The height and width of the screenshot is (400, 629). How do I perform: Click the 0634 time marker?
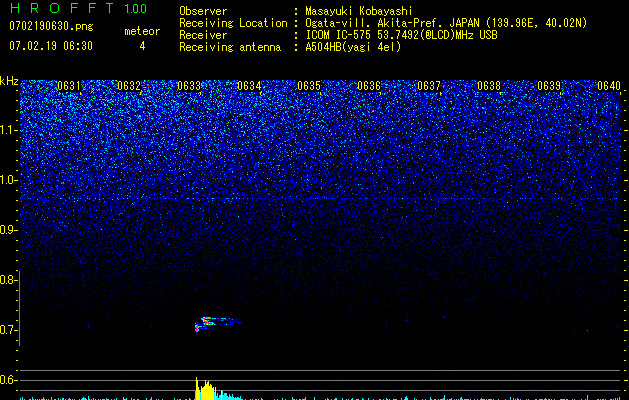(249, 86)
